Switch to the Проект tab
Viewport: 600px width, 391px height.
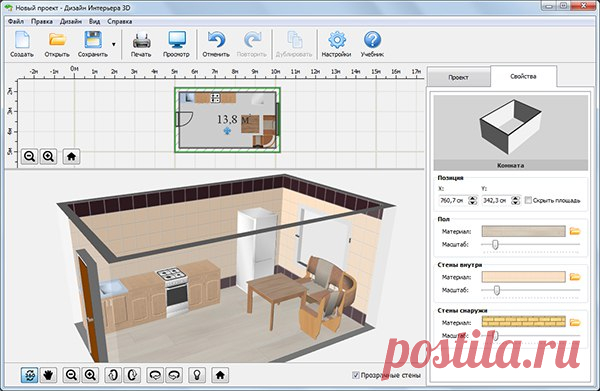pos(458,77)
